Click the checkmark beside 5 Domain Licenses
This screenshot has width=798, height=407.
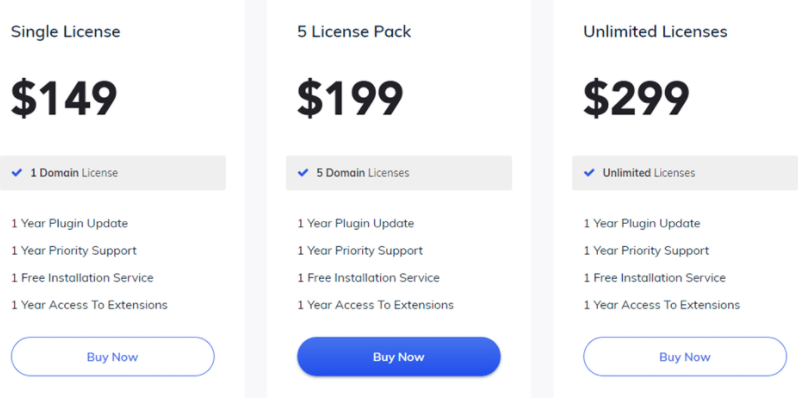(303, 172)
